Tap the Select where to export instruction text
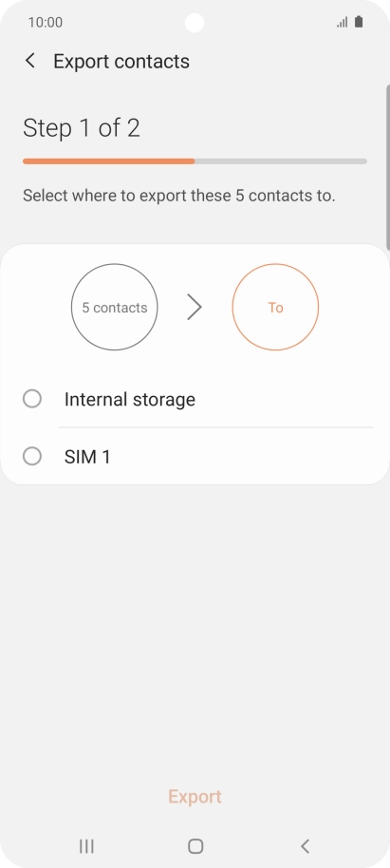The image size is (390, 868). (x=178, y=196)
